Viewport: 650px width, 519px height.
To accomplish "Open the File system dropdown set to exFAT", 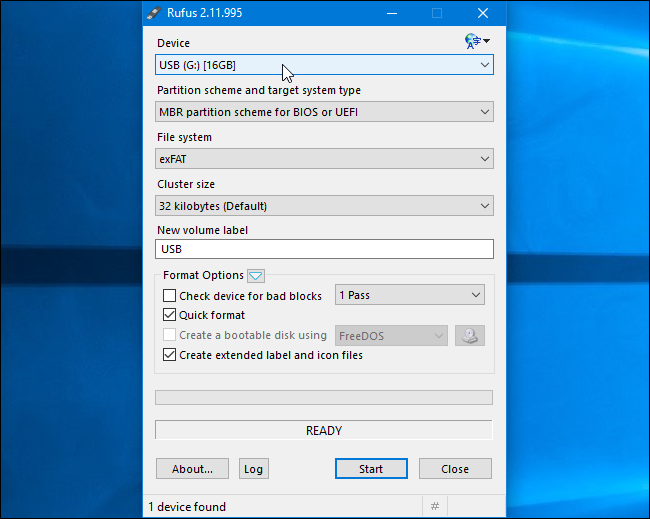I will 324,159.
